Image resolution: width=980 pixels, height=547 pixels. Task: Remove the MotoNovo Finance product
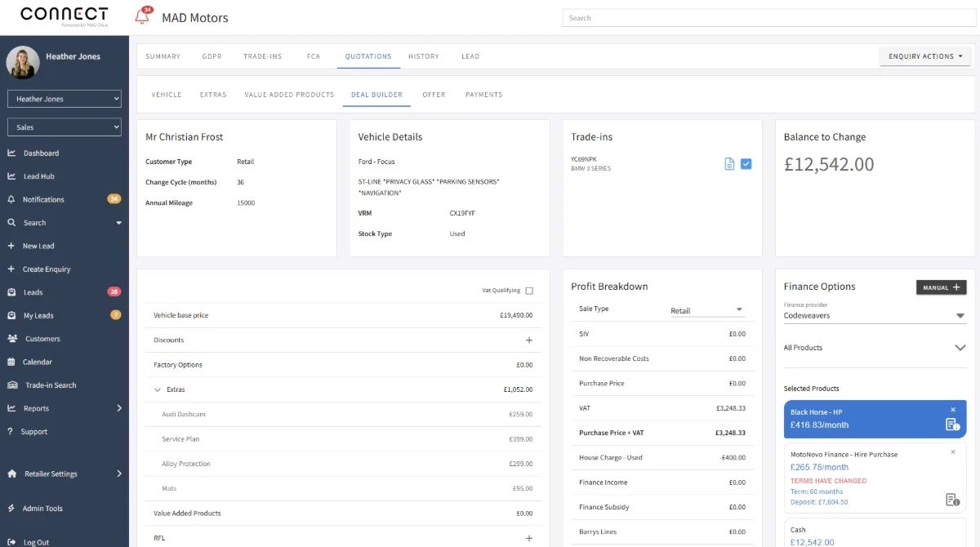click(953, 451)
